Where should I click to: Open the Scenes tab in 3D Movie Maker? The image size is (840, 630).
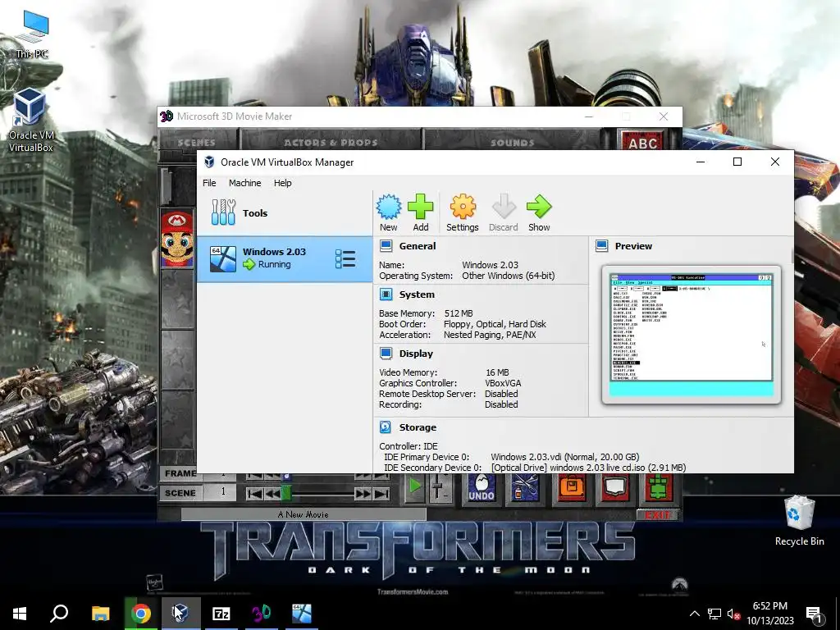pos(197,143)
